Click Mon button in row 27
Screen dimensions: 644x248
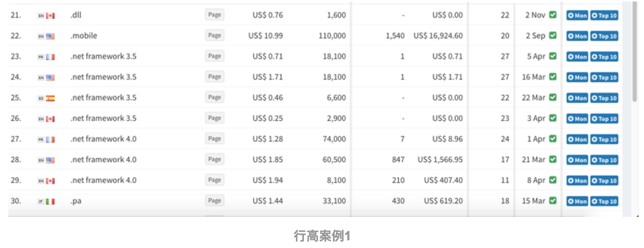[577, 139]
